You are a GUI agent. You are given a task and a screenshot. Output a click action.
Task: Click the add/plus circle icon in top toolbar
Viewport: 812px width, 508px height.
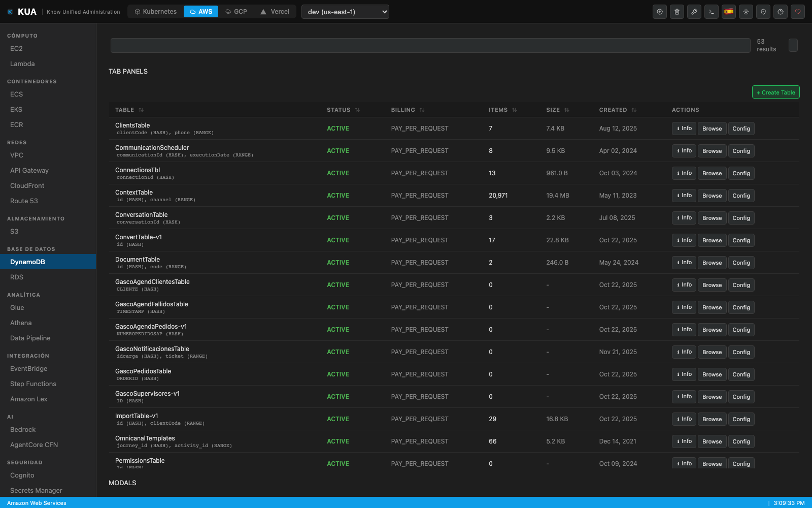coord(660,12)
